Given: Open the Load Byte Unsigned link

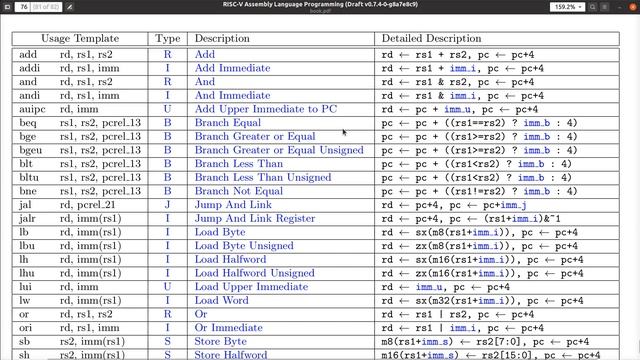Looking at the screenshot, I should point(244,246).
